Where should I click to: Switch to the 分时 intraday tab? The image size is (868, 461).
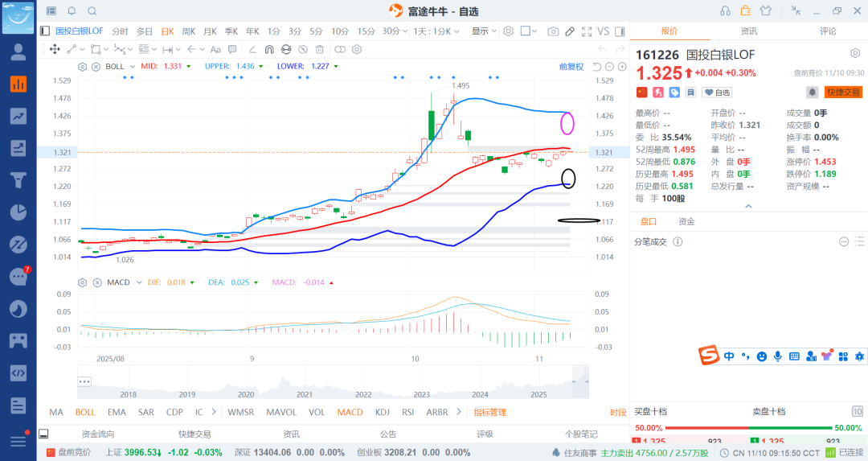point(120,31)
